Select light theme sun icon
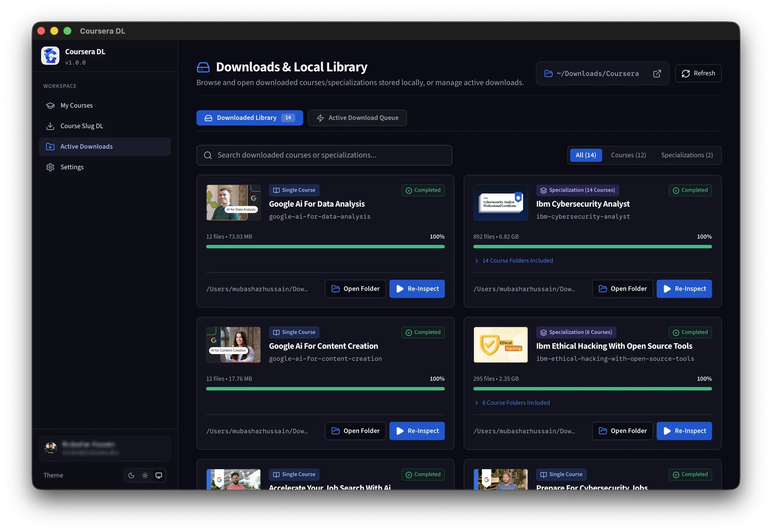772x532 pixels. click(x=145, y=475)
